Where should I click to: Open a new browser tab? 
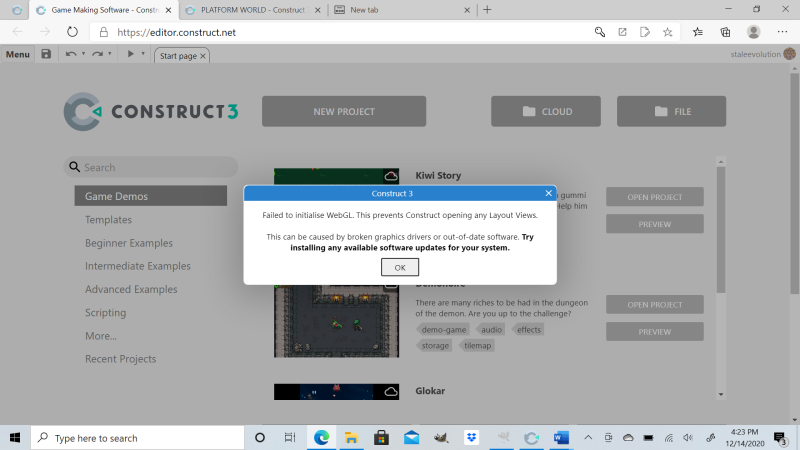(x=487, y=10)
